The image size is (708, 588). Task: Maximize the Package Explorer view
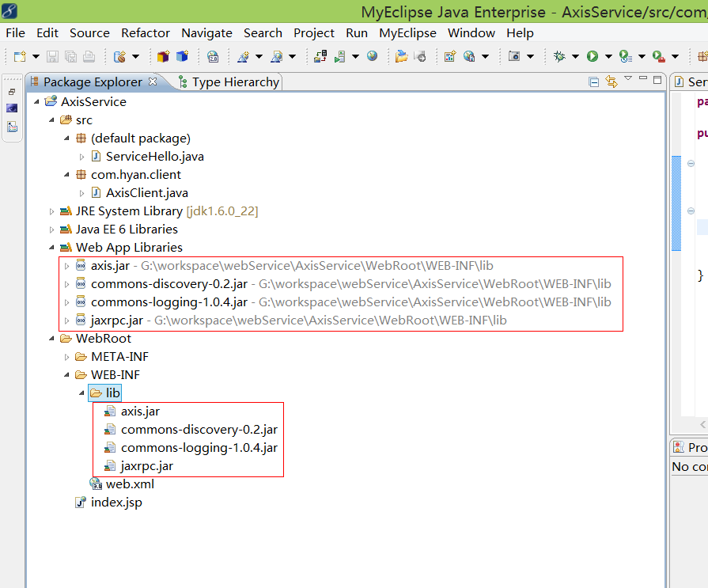click(657, 80)
